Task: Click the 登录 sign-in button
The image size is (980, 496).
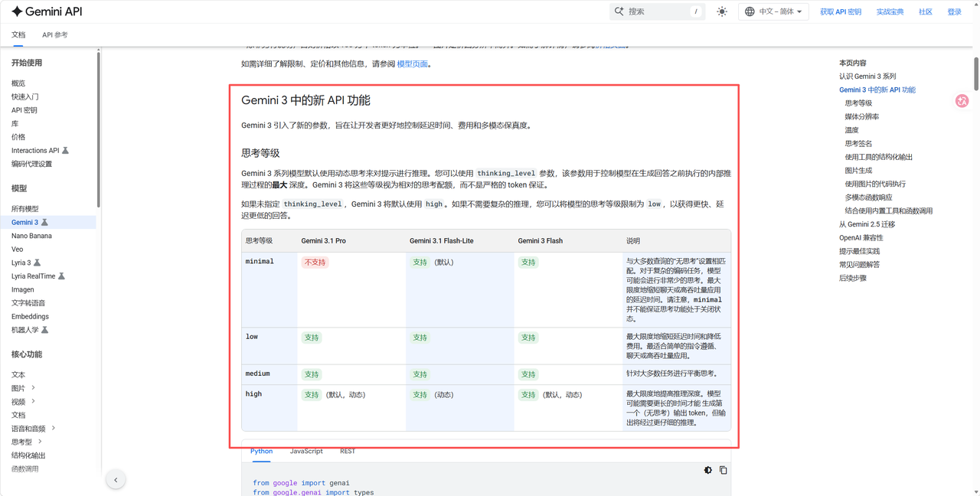Action: [954, 11]
